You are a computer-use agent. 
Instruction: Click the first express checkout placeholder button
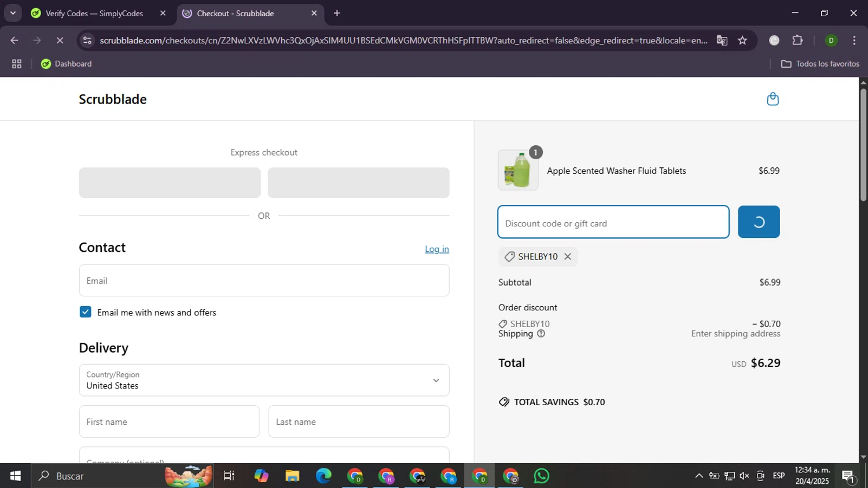170,183
